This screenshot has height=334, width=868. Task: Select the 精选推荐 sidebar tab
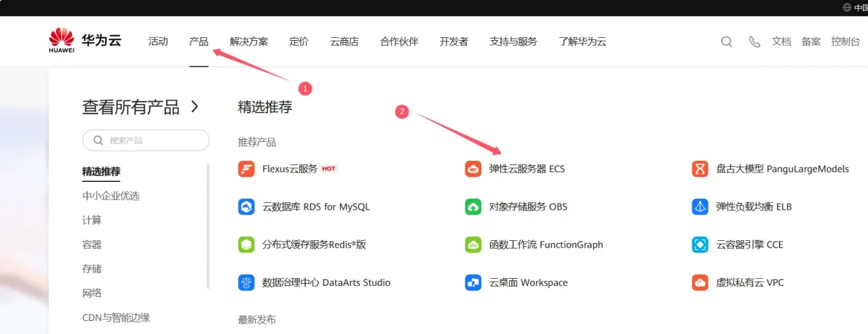tap(101, 172)
